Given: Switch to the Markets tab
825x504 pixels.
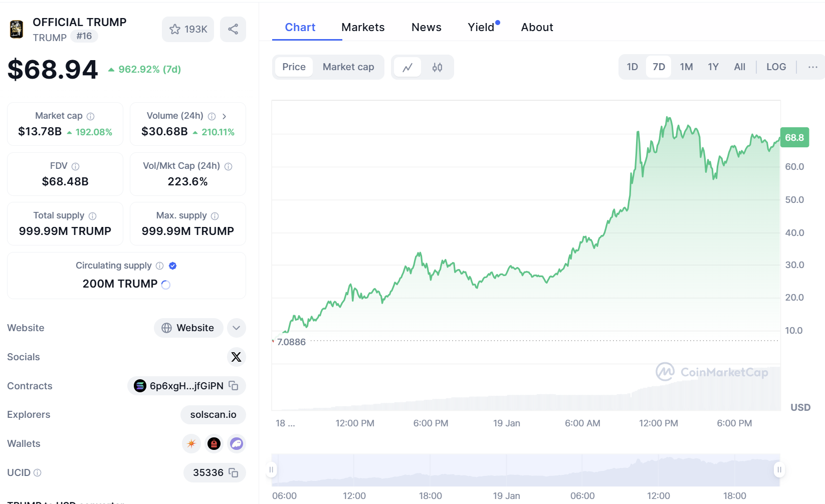Looking at the screenshot, I should tap(363, 27).
